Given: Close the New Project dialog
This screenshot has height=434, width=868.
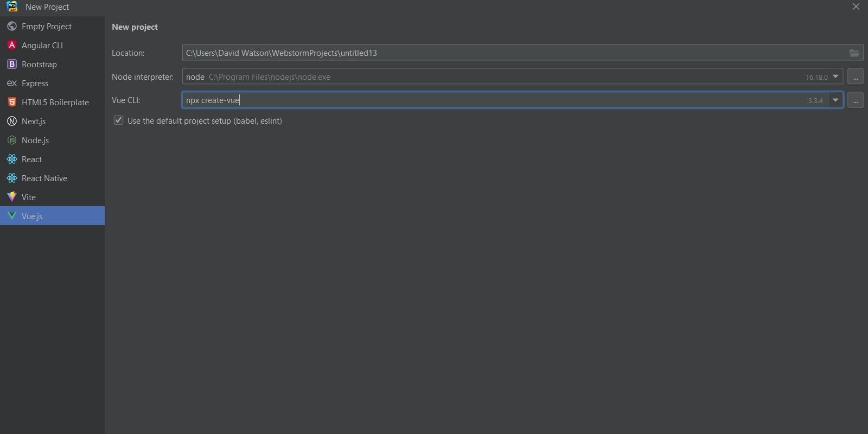Looking at the screenshot, I should click(856, 7).
